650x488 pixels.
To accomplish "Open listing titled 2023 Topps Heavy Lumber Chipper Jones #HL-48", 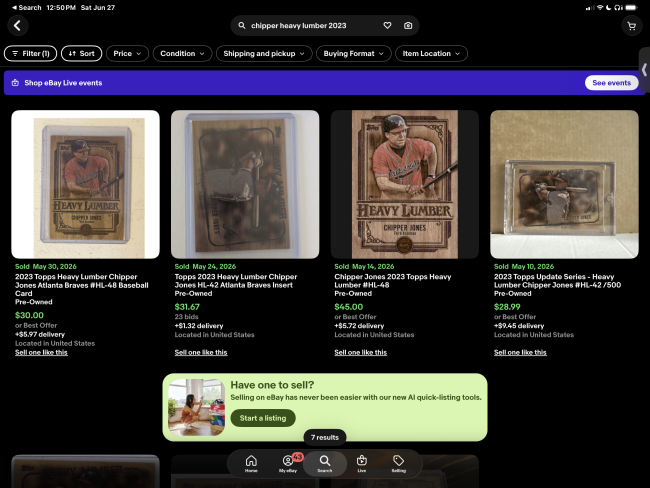I will point(82,285).
